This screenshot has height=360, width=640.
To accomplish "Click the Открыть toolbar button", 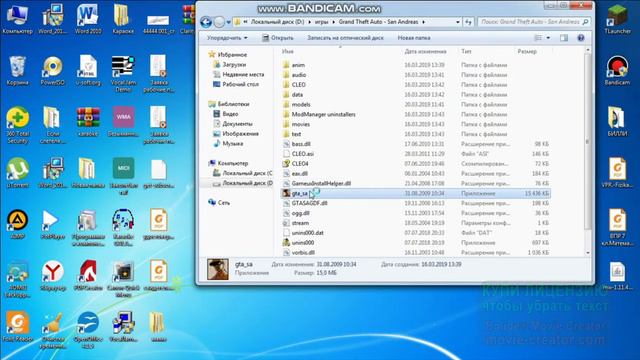I will 278,38.
